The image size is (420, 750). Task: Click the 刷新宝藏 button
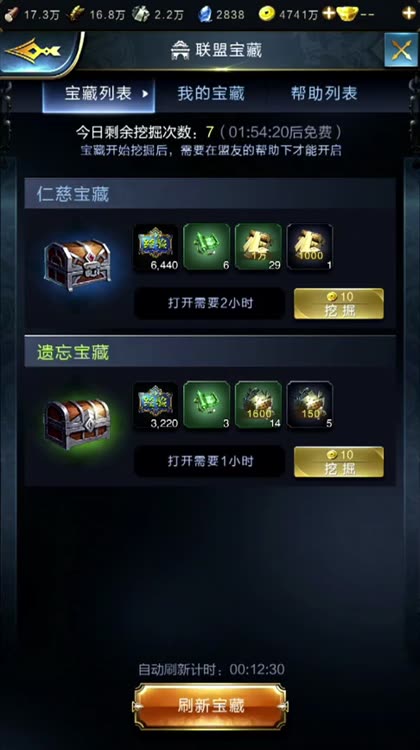tap(210, 706)
